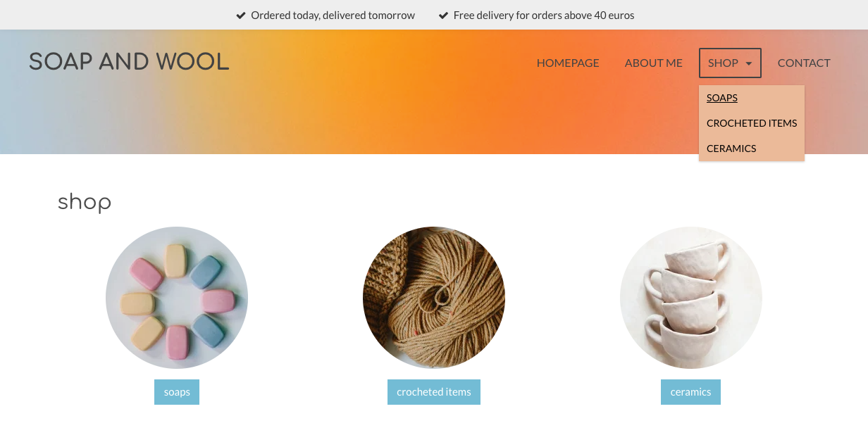
Task: Open the stacked cups round image
Action: (691, 298)
